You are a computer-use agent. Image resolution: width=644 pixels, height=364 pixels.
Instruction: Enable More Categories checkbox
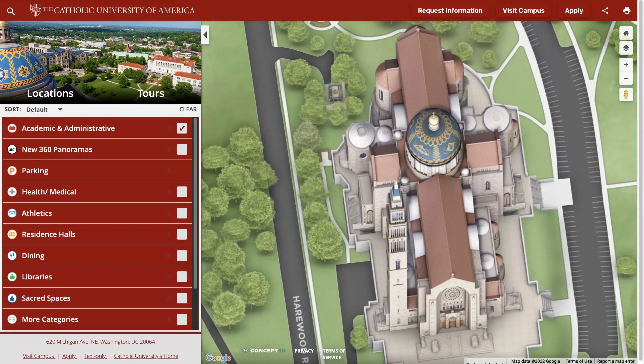(182, 319)
